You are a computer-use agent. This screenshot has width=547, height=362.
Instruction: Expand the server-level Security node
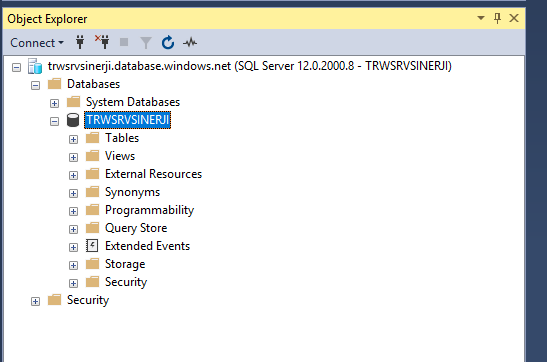[x=35, y=302]
